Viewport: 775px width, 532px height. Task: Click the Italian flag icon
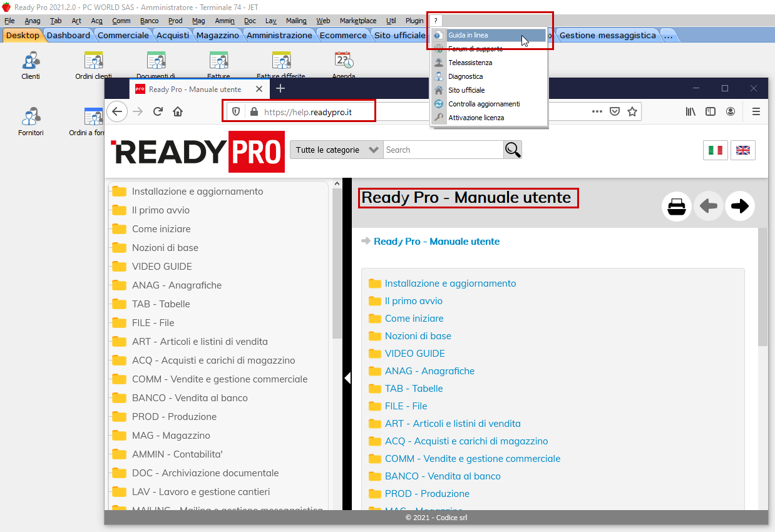pos(716,150)
